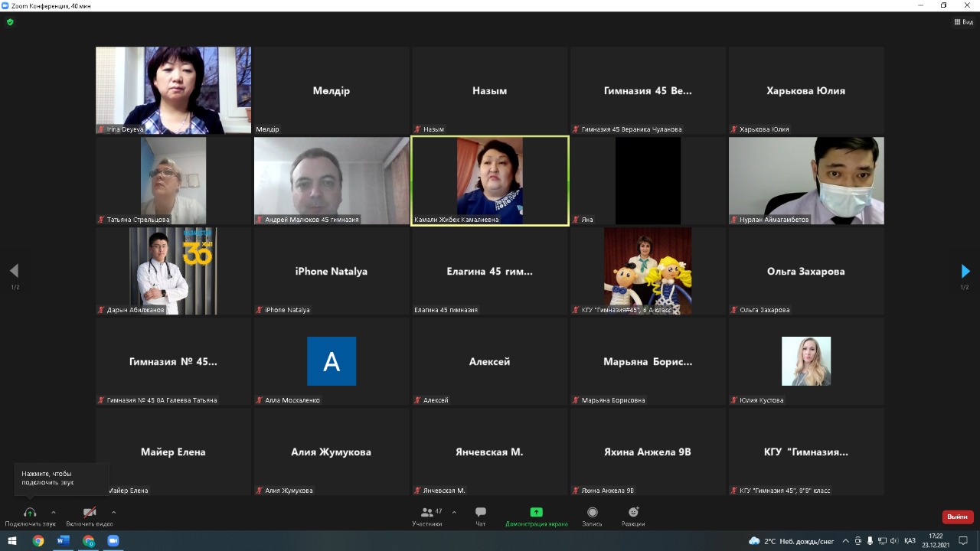Go to previous gallery page with left arrow
This screenshot has width=980, height=551.
click(x=14, y=271)
